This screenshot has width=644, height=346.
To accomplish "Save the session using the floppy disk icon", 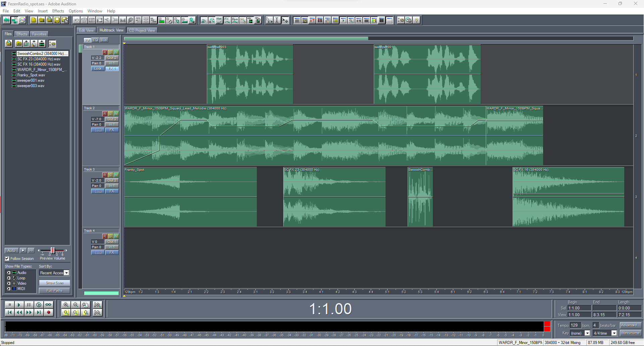I will [57, 20].
